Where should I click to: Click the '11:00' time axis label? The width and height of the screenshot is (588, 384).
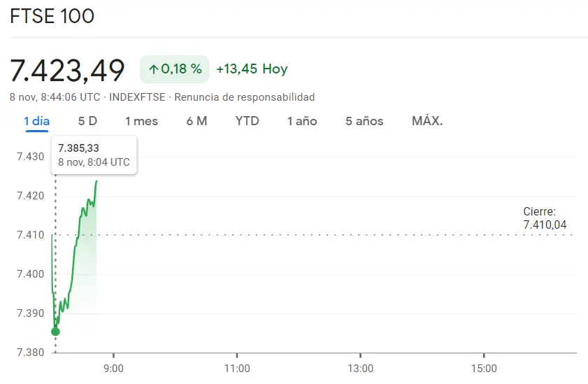point(237,369)
